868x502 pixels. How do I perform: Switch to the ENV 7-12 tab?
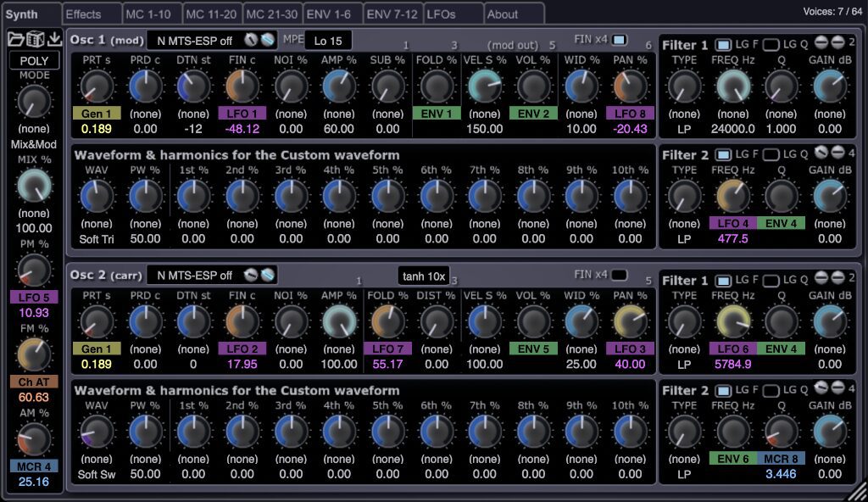[x=392, y=14]
